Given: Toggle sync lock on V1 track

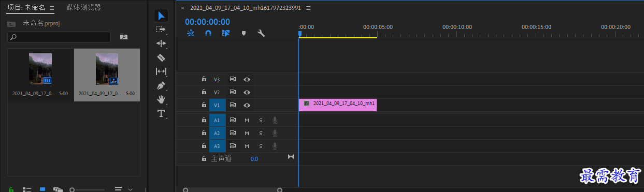Looking at the screenshot, I should (x=233, y=105).
